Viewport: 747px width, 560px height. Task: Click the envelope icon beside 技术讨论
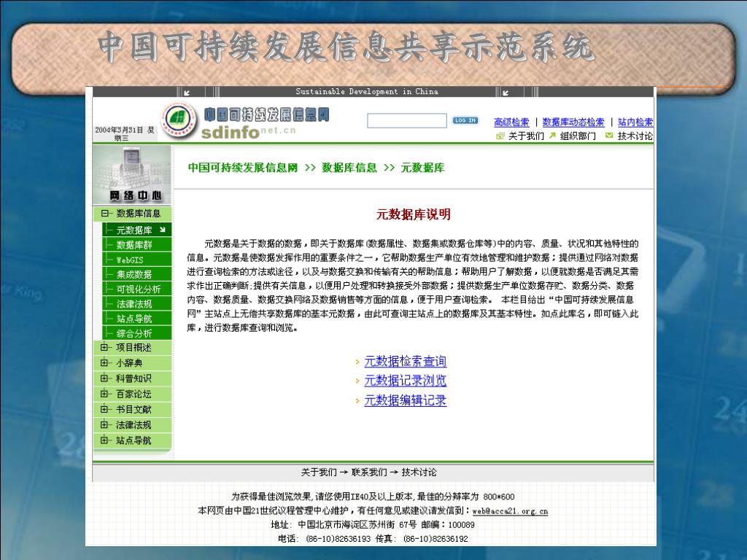tap(609, 136)
